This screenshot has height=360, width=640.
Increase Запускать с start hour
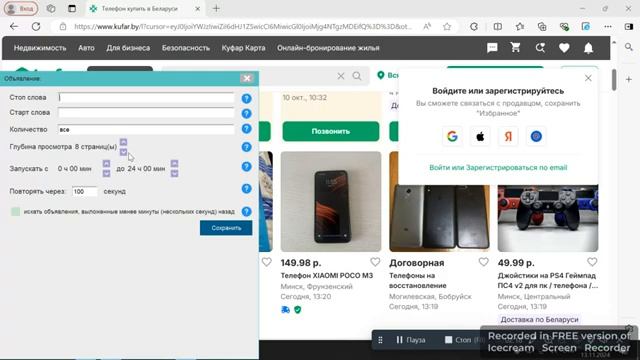point(106,164)
